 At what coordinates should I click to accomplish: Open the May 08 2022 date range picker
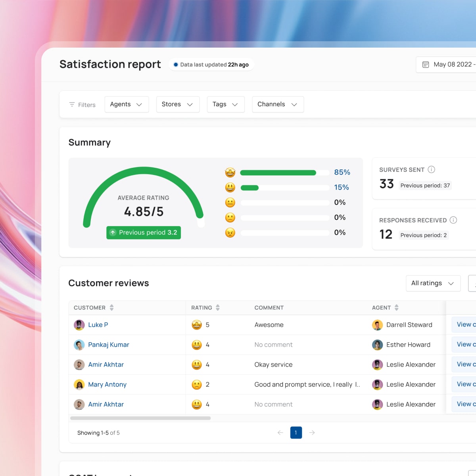point(446,65)
